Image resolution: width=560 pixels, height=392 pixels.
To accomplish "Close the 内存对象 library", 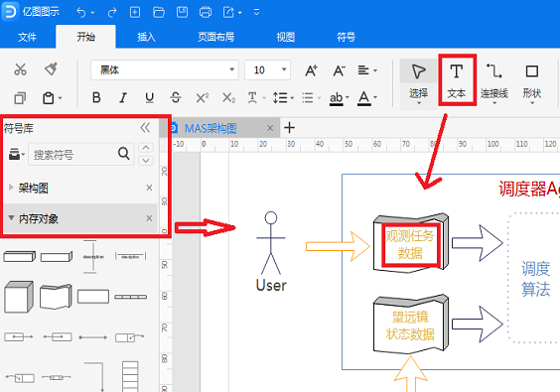I will point(149,218).
